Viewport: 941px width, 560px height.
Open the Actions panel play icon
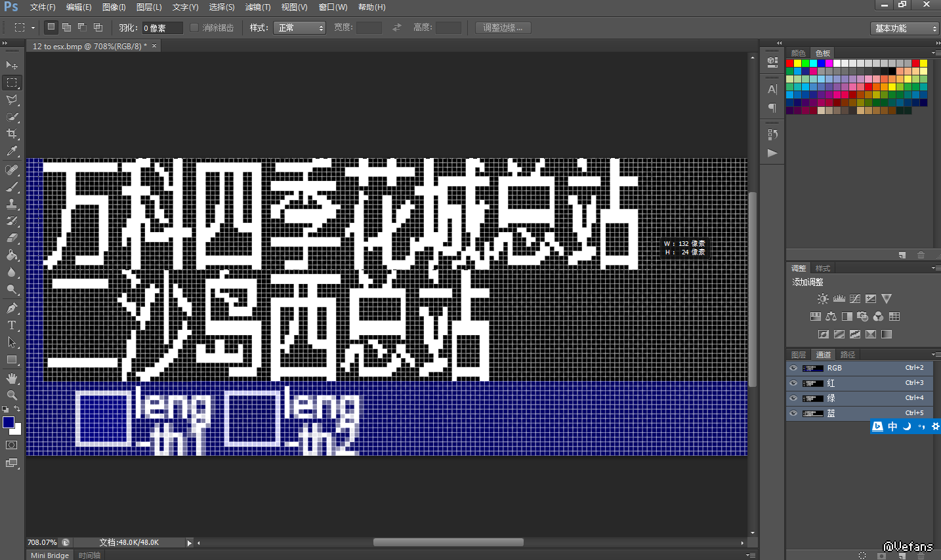coord(772,153)
